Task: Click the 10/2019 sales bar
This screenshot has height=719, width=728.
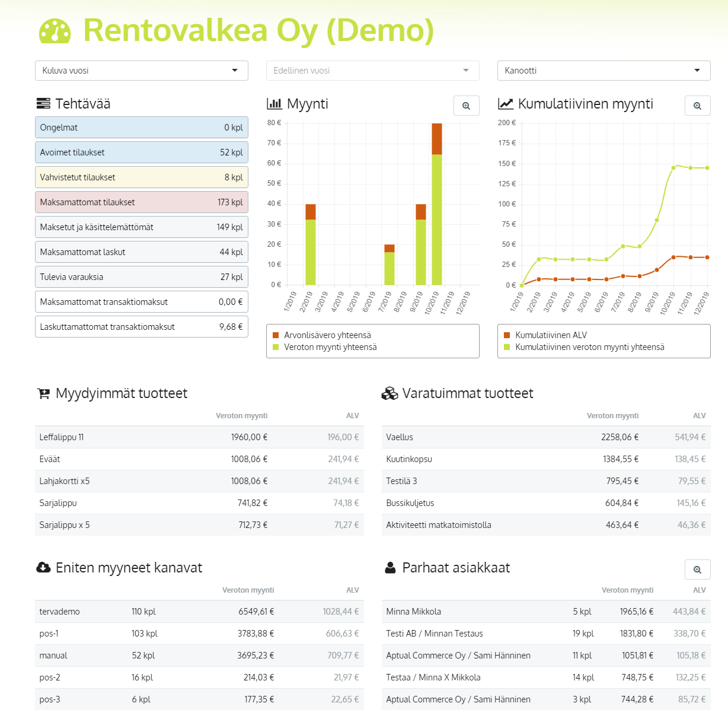Action: click(437, 204)
